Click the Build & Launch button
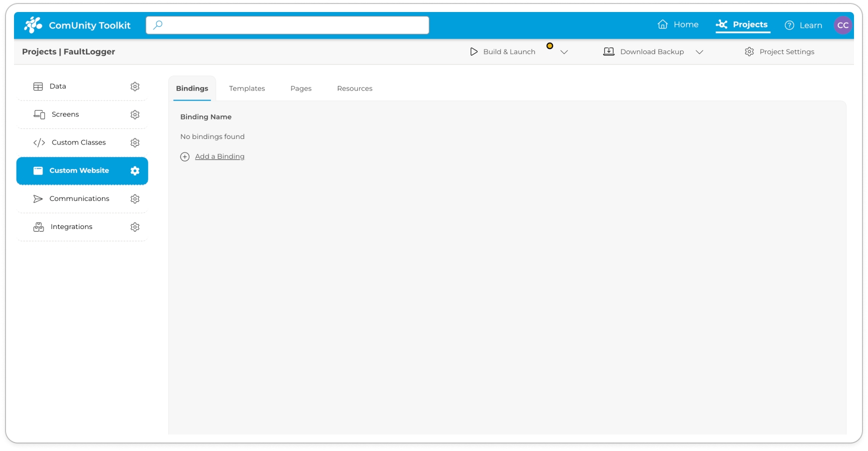868x451 pixels. pyautogui.click(x=503, y=52)
